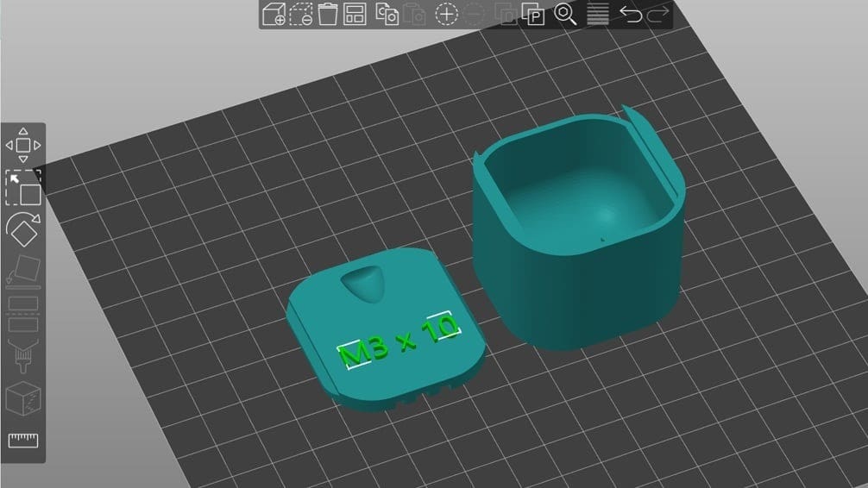Open the Measure ruler tool

coord(23,441)
